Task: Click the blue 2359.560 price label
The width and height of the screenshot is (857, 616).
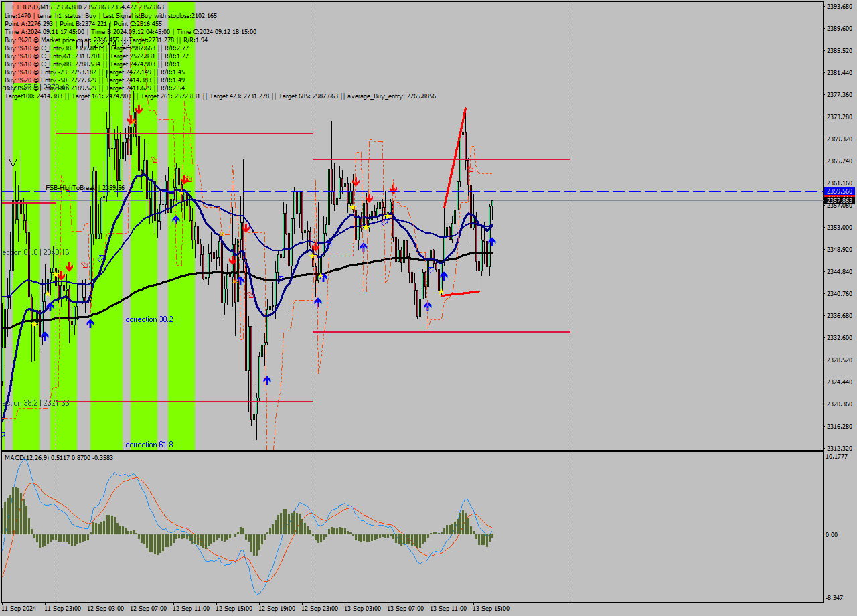Action: [x=839, y=191]
